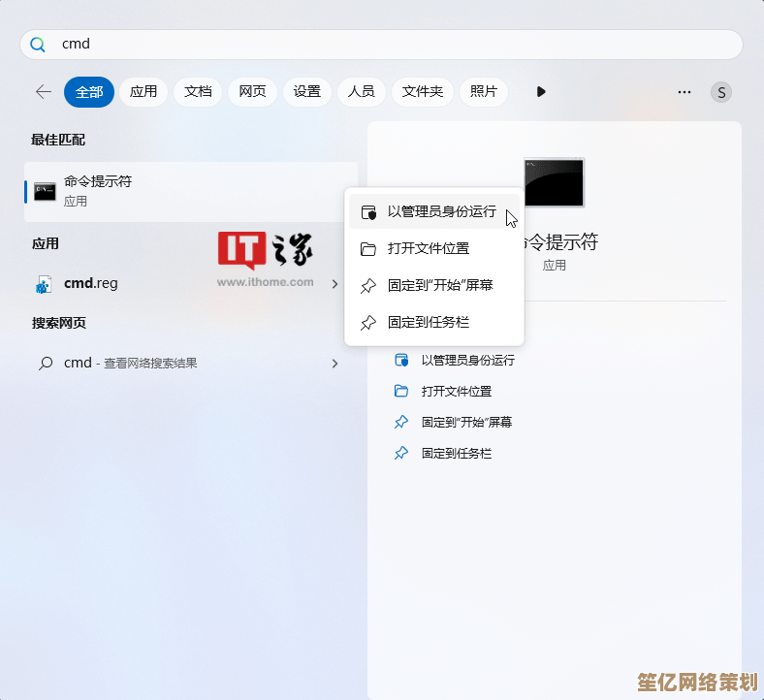
Task: Click the search magnifier icon
Action: click(x=38, y=45)
